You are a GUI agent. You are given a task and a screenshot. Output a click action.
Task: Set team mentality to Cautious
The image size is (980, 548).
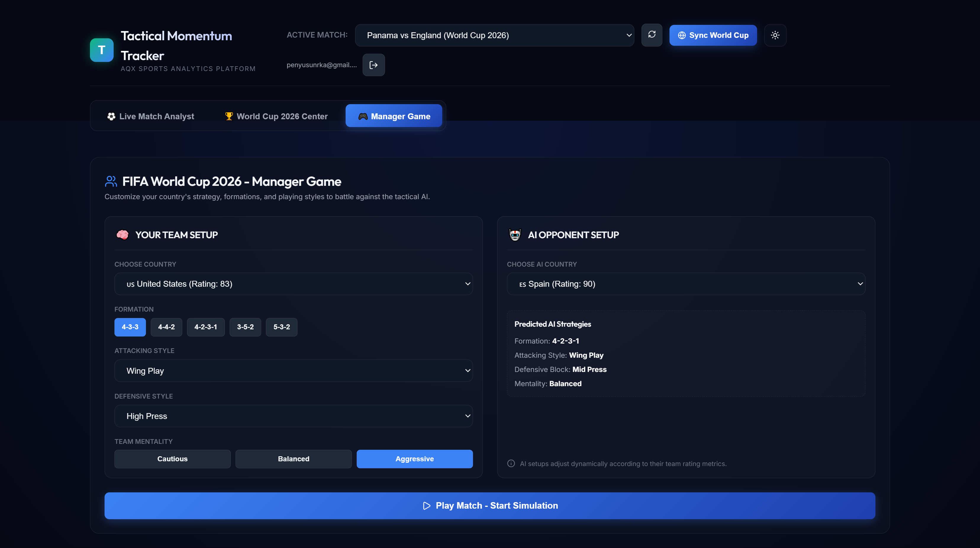(172, 459)
